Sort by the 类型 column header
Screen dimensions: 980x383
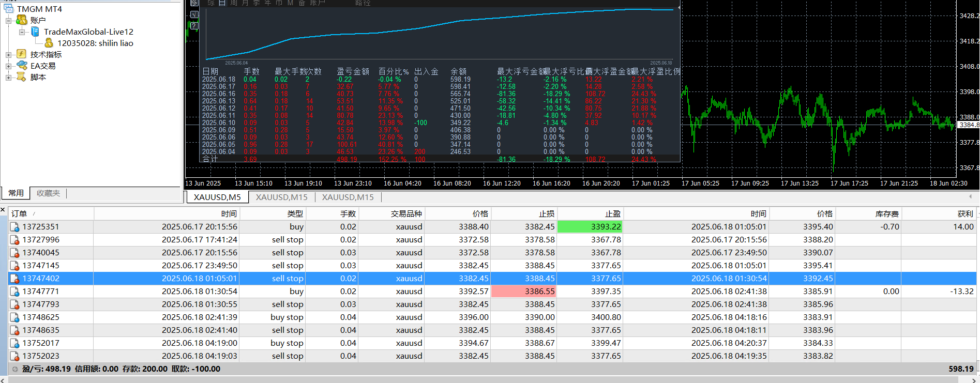click(272, 213)
